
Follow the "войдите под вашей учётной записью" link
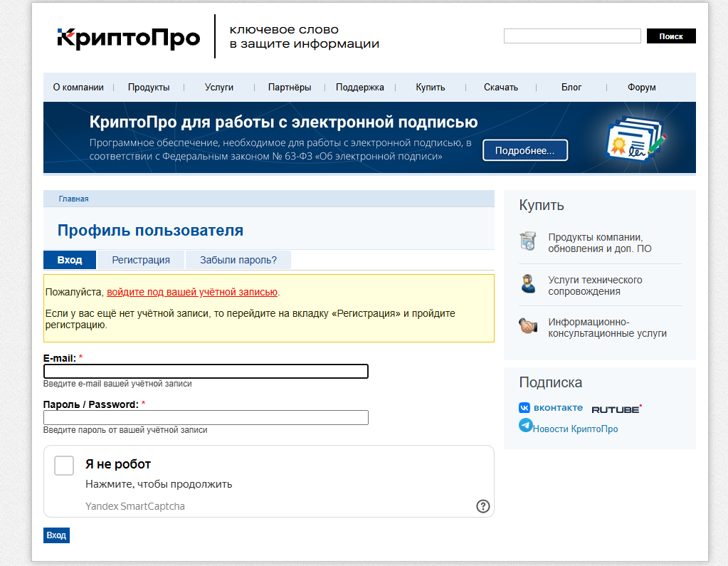tap(192, 292)
